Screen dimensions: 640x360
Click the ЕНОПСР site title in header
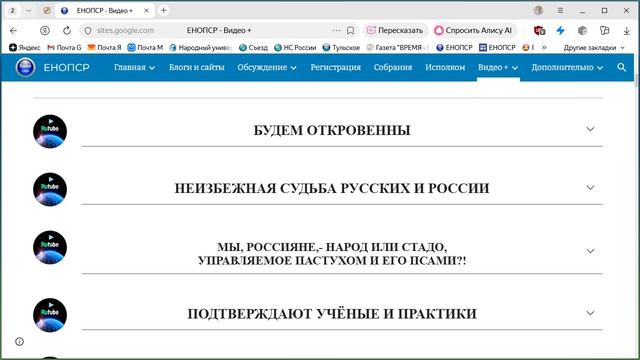click(x=67, y=67)
